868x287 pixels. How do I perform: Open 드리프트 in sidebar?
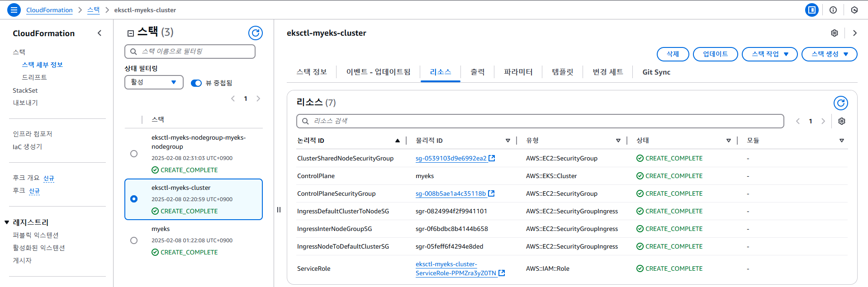[34, 77]
